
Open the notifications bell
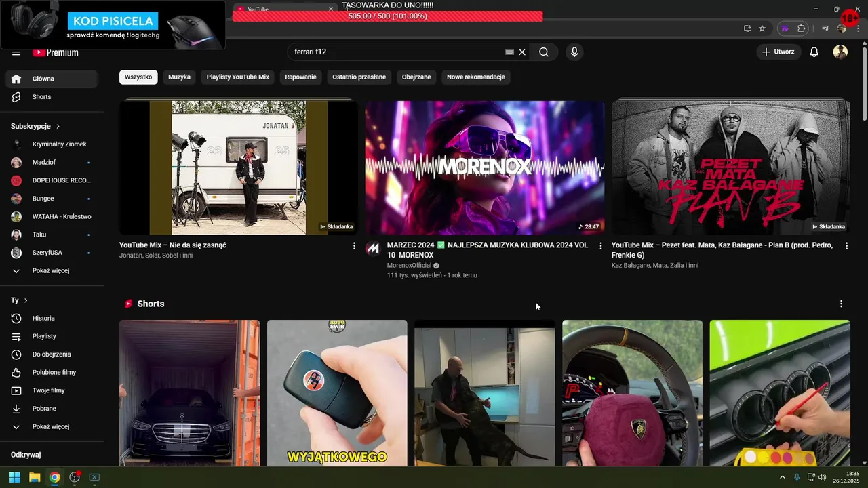pyautogui.click(x=814, y=52)
